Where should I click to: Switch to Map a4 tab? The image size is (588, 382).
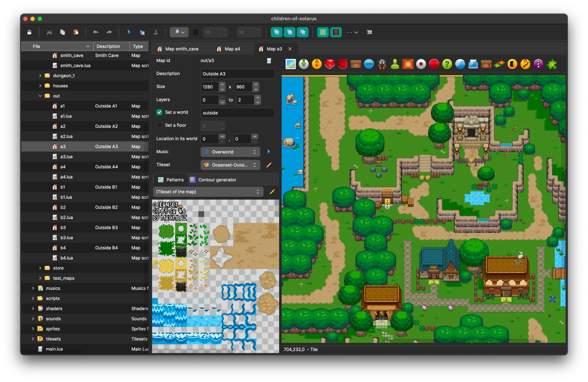pos(232,48)
